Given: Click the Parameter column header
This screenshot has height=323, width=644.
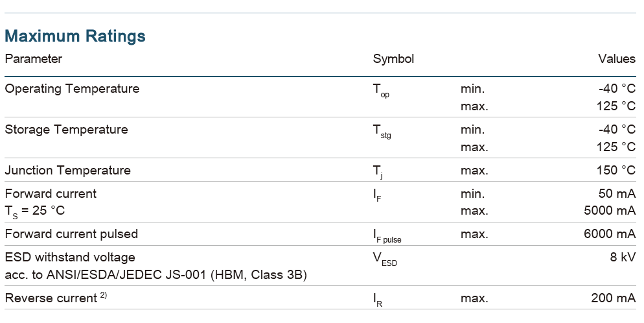Looking at the screenshot, I should (34, 59).
